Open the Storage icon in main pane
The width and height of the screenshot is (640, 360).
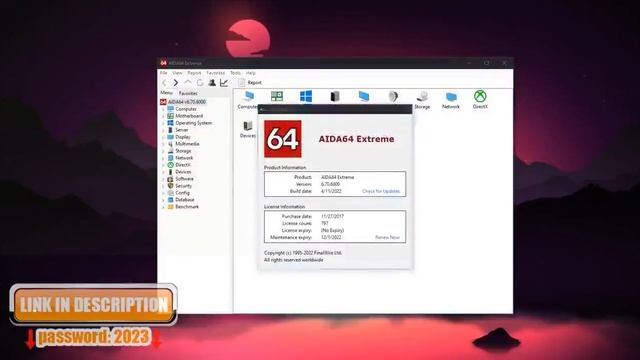coord(422,100)
